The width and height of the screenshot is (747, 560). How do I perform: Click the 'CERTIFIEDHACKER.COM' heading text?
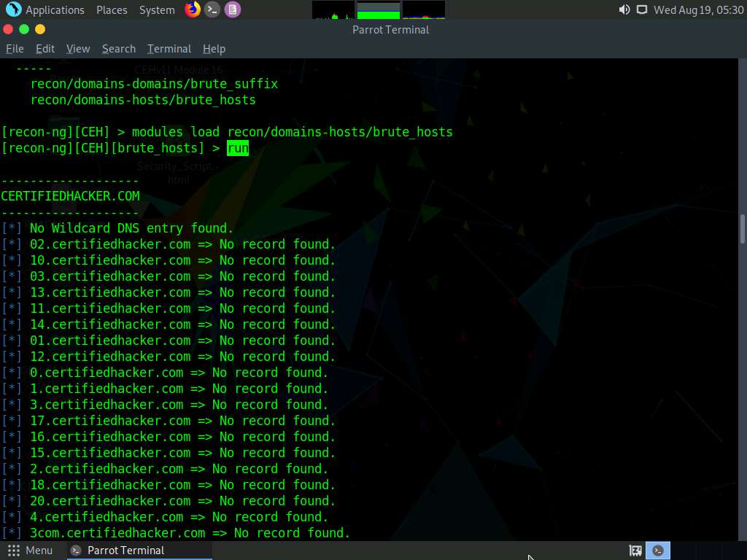click(71, 196)
